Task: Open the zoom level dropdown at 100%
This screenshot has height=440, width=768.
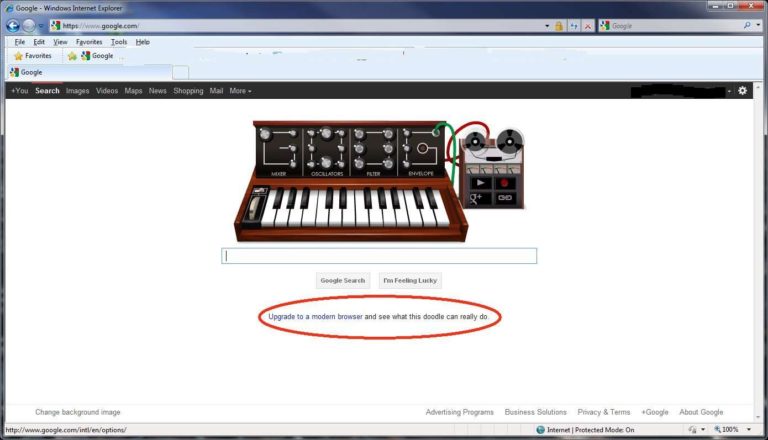Action: click(748, 429)
